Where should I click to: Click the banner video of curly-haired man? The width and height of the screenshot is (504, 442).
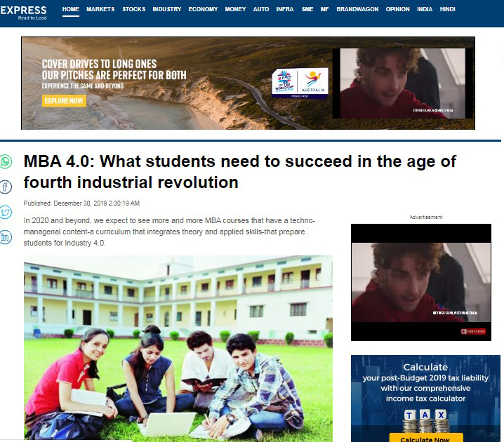(x=403, y=83)
